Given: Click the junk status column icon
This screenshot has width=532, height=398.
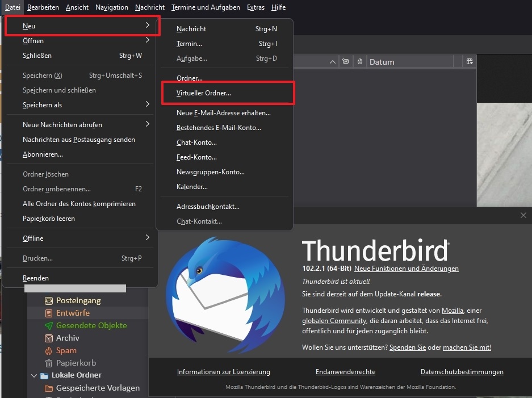Looking at the screenshot, I should click(359, 61).
